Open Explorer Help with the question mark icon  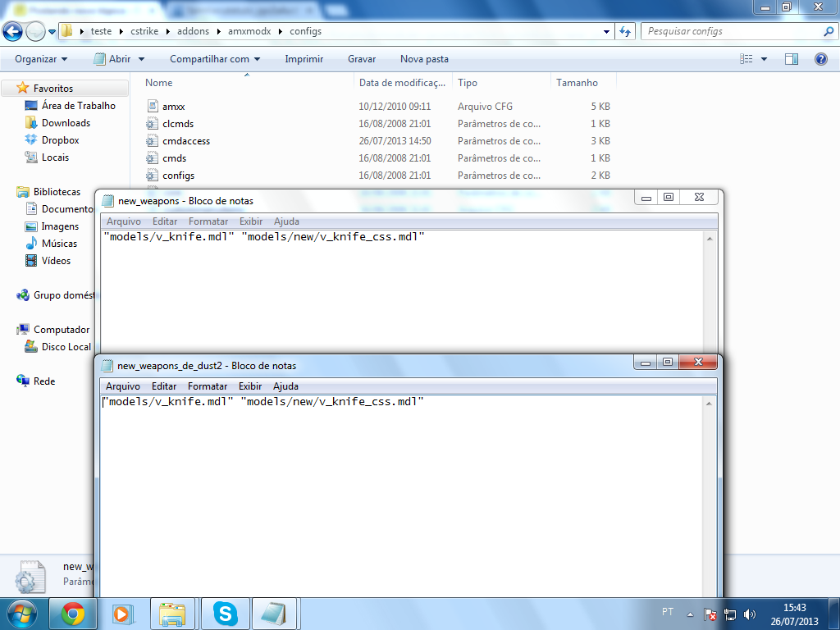819,58
